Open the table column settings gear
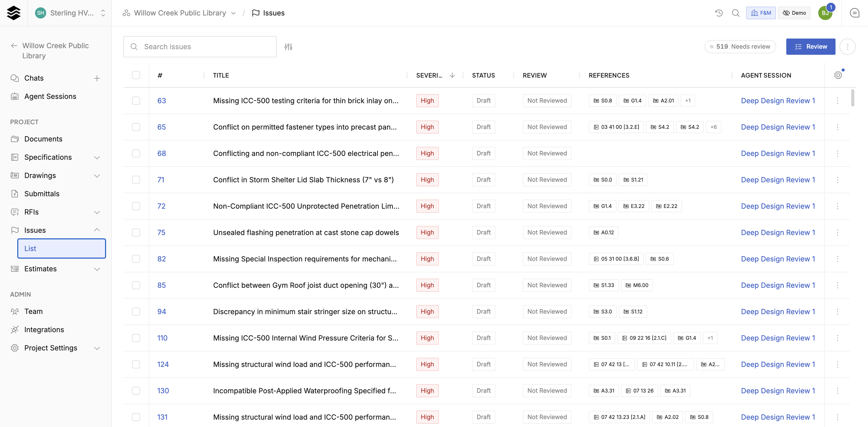868x427 pixels. click(838, 75)
